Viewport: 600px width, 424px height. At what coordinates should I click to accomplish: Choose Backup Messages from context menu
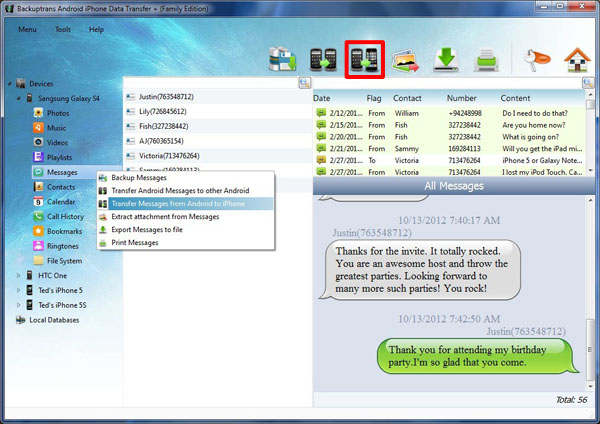[x=186, y=178]
